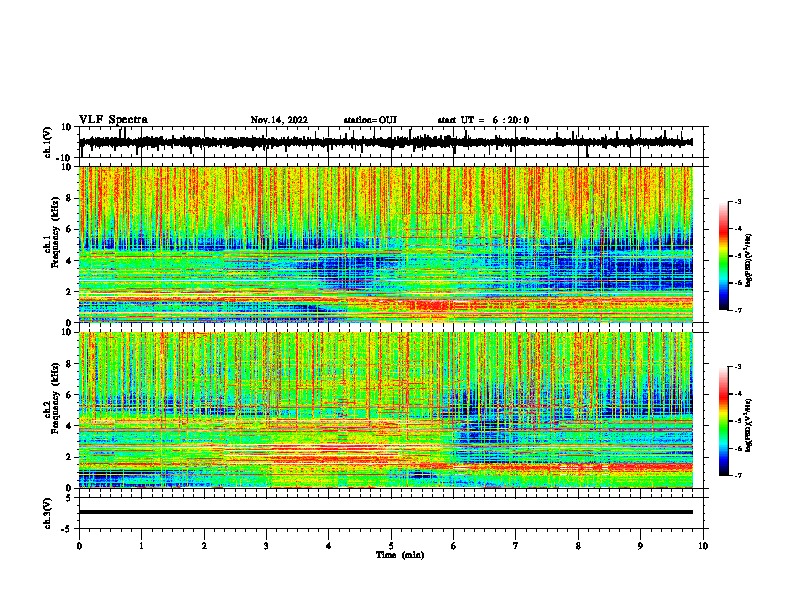Click the "-3" top value of ch.1 colorbar

point(737,202)
